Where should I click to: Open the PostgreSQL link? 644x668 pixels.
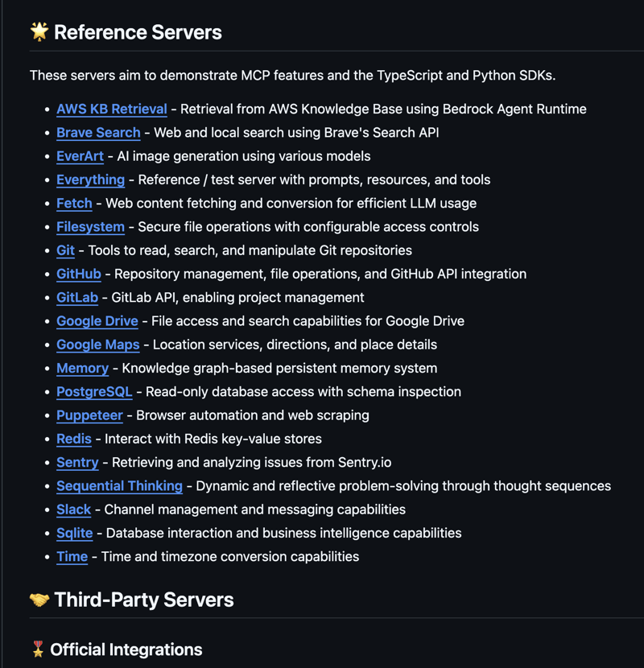(93, 392)
